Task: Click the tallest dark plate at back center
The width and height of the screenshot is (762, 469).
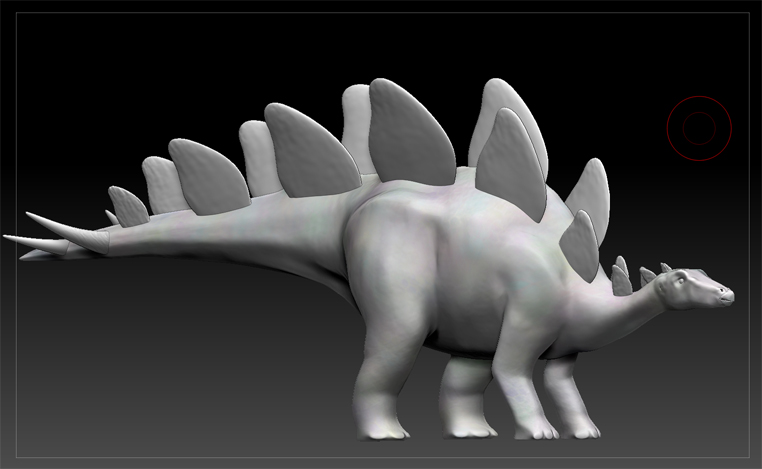Action: 411,133
